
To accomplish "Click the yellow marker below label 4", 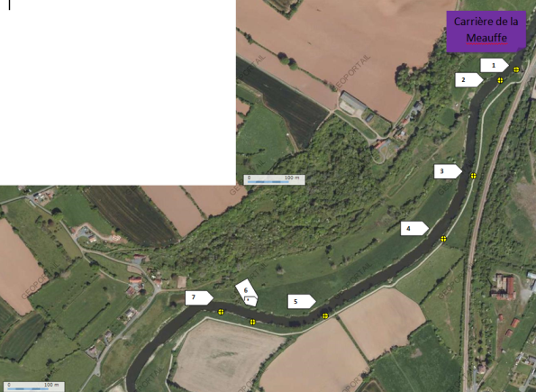I will click(x=443, y=239).
